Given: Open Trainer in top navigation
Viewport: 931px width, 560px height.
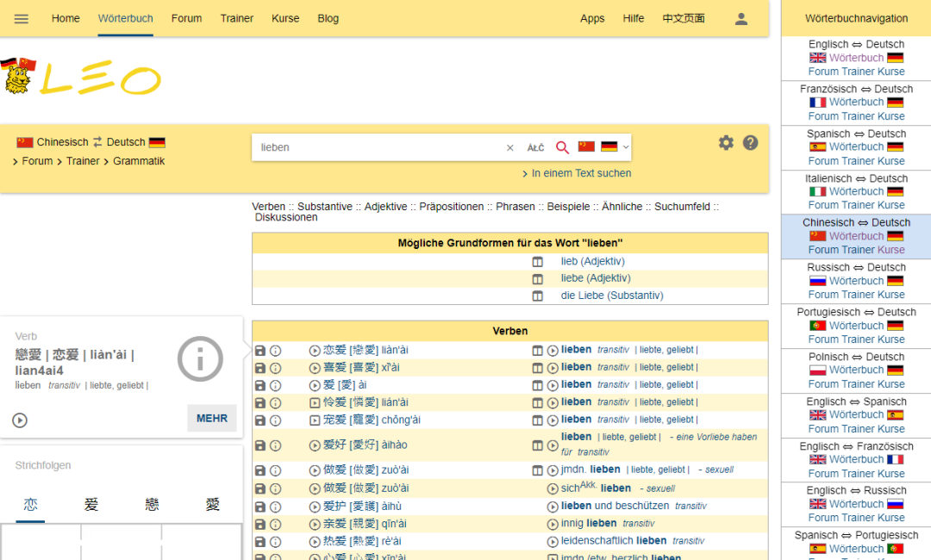Looking at the screenshot, I should 237,18.
